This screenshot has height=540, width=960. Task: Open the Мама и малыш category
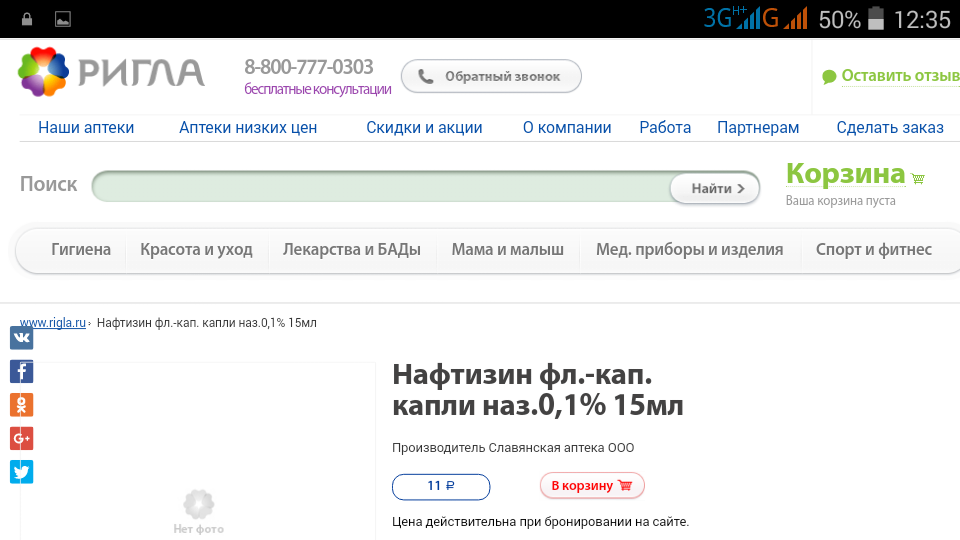(x=507, y=250)
